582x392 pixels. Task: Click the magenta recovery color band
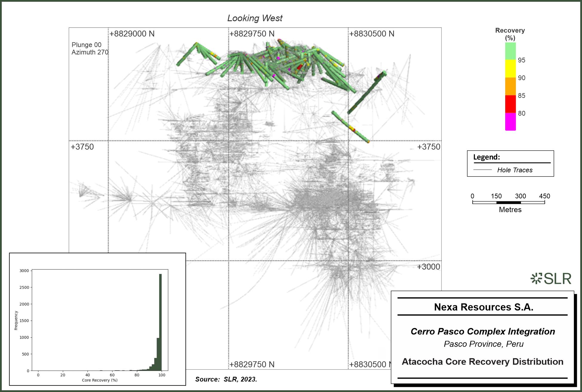[510, 122]
